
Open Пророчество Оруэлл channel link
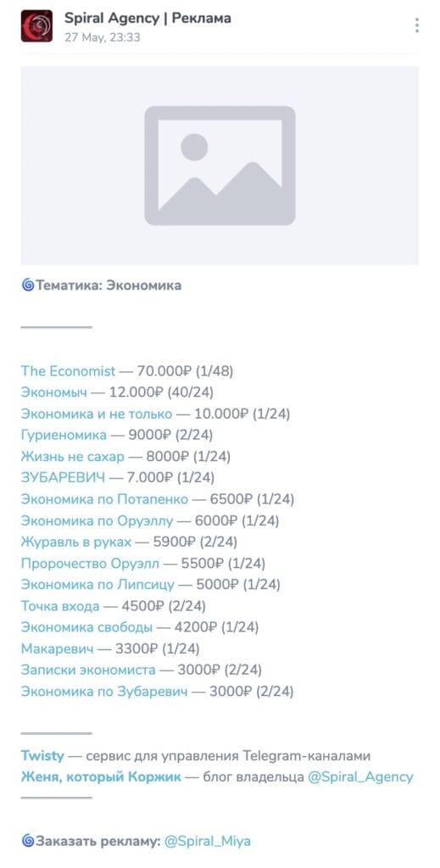pyautogui.click(x=90, y=564)
